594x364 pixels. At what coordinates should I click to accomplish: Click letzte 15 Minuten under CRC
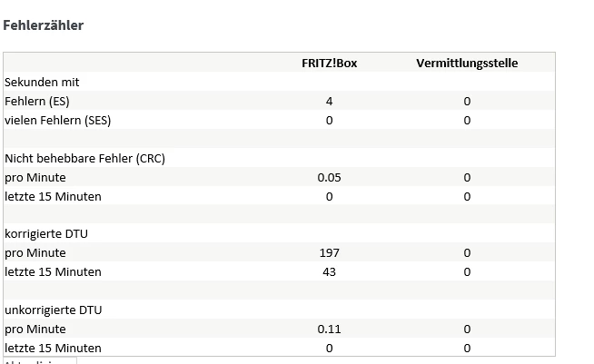[53, 197]
